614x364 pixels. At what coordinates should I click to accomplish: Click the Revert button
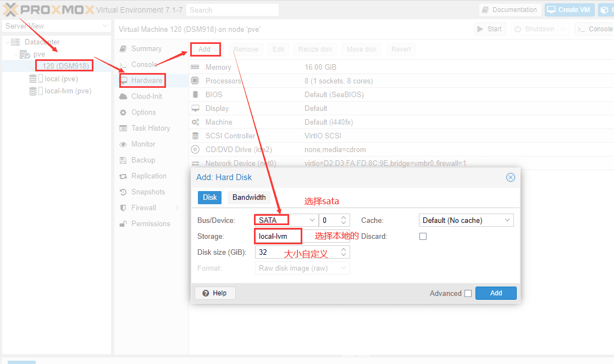coord(401,49)
